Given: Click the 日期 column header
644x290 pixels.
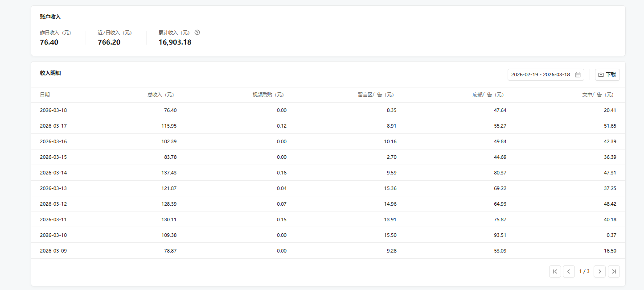Looking at the screenshot, I should point(45,95).
